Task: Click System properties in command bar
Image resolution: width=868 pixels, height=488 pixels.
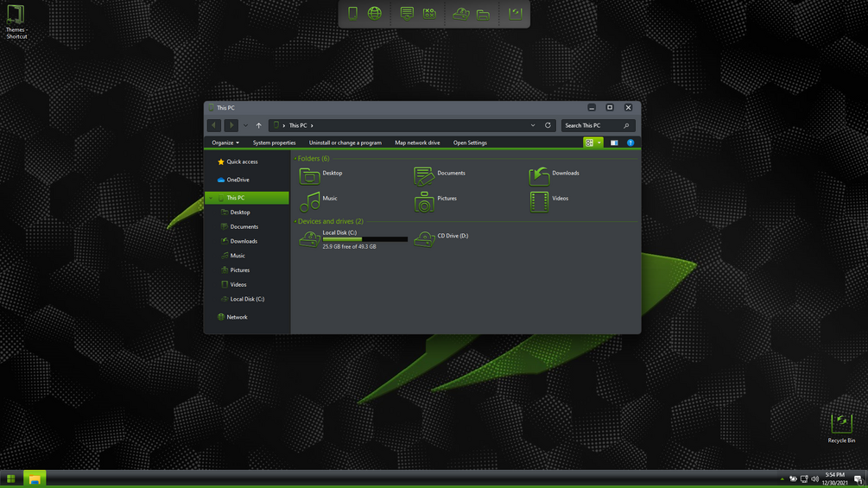Action: (x=274, y=143)
